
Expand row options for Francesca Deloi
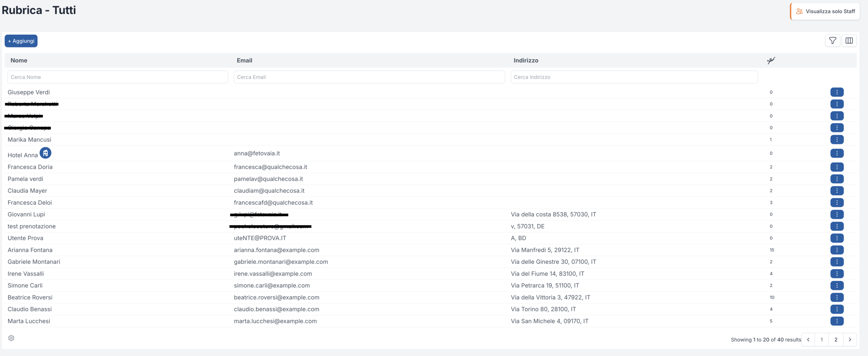837,203
